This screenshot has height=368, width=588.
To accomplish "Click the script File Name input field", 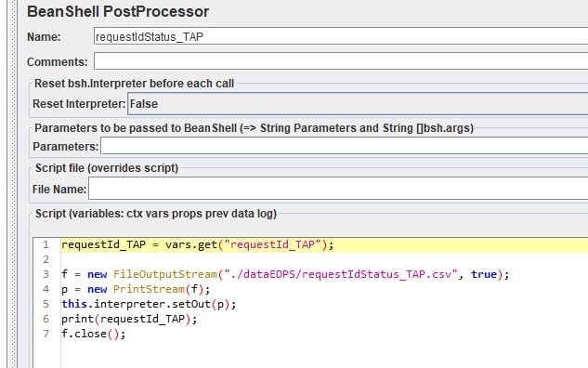I will [x=338, y=189].
